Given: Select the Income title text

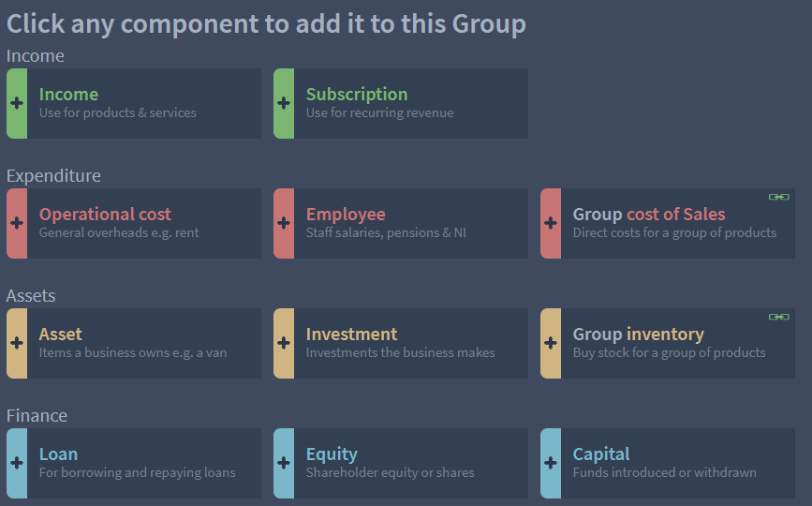Looking at the screenshot, I should [x=68, y=95].
